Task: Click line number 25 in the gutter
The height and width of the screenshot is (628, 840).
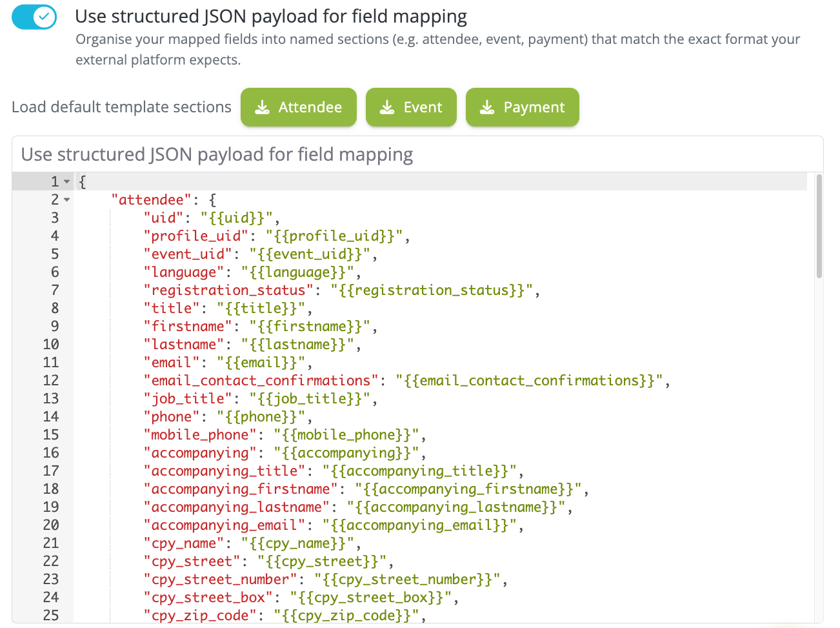Action: (x=51, y=616)
